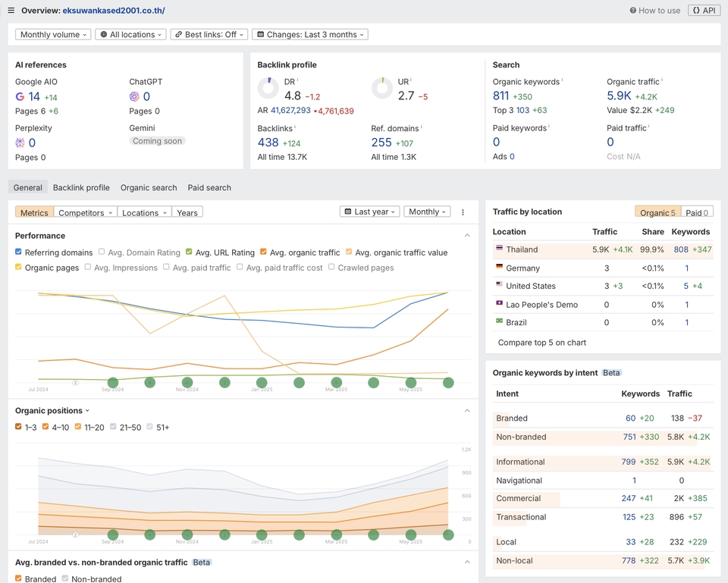This screenshot has width=728, height=583.
Task: Expand the Competitors dropdown
Action: (x=85, y=212)
